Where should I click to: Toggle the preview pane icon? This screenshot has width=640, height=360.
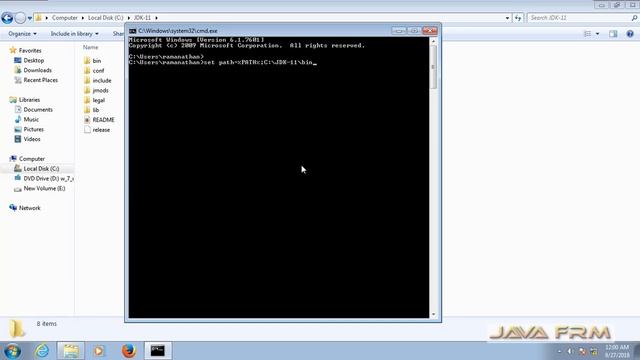coord(613,34)
